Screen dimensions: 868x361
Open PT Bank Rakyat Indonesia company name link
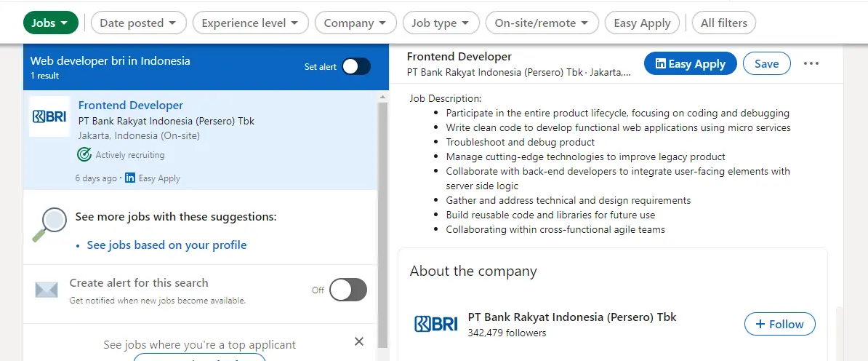[572, 317]
